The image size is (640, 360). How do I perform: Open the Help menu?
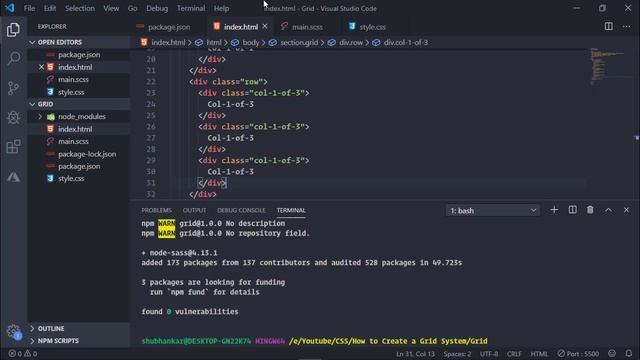point(221,8)
